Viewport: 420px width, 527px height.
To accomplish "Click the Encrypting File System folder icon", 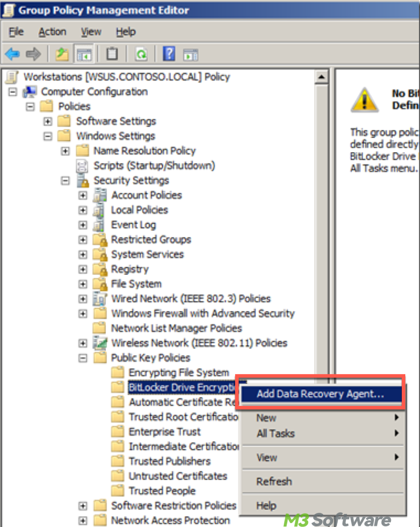I will point(118,373).
